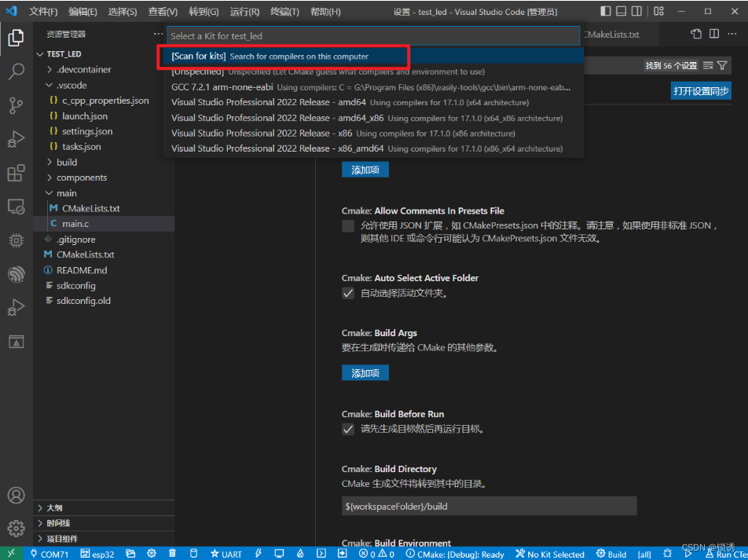Open settings JSON file icon
Image resolution: width=748 pixels, height=560 pixels.
point(696,34)
